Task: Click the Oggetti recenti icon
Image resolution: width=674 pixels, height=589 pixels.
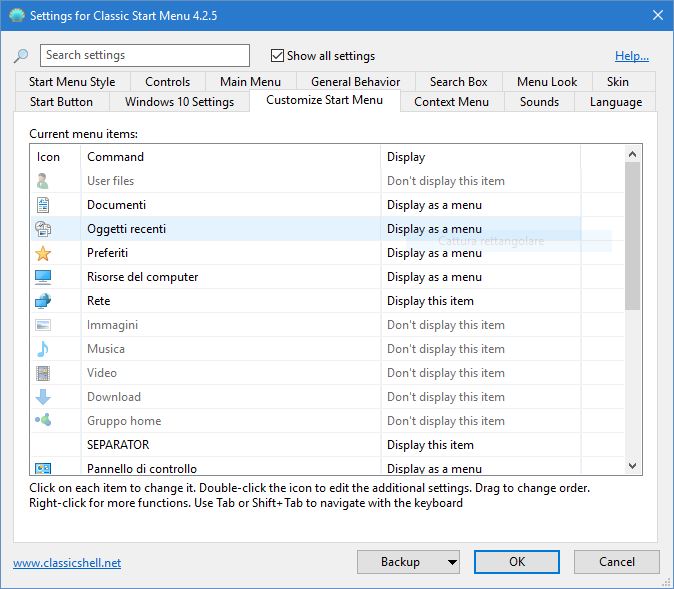Action: coord(43,229)
